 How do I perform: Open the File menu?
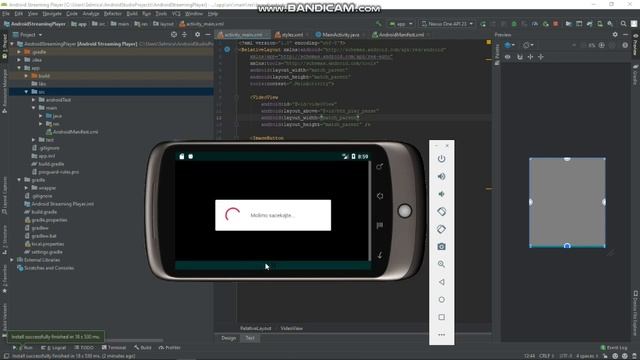pos(6,13)
